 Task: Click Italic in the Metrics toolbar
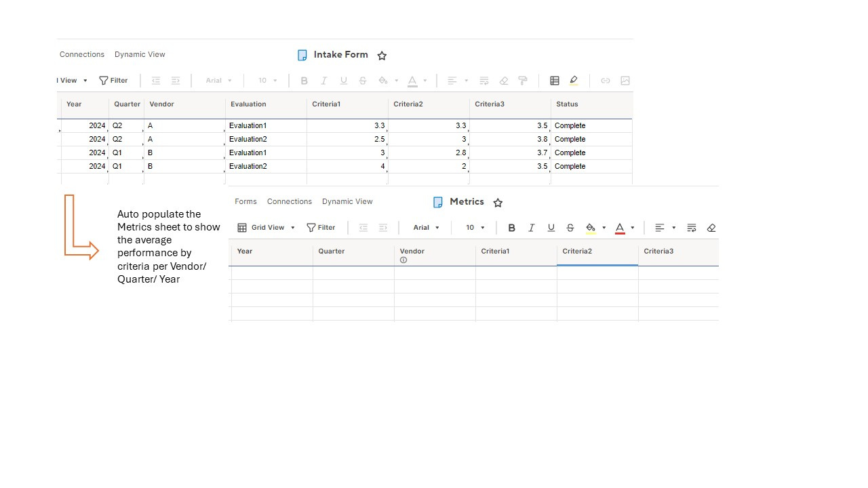tap(532, 228)
